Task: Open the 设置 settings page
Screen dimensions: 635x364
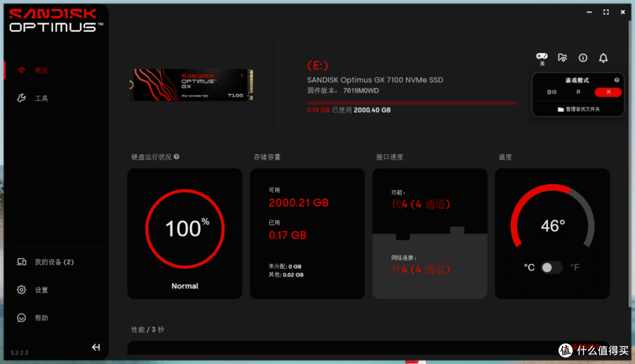Action: (41, 290)
